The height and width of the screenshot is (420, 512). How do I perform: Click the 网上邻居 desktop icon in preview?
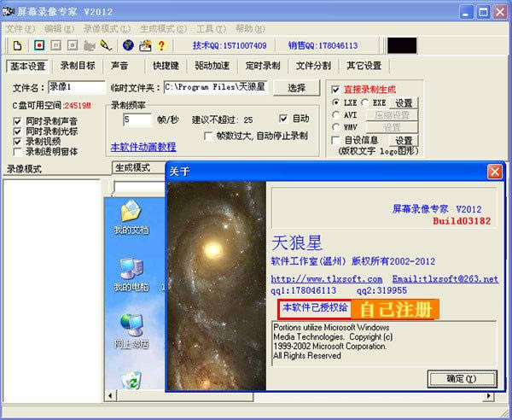131,330
